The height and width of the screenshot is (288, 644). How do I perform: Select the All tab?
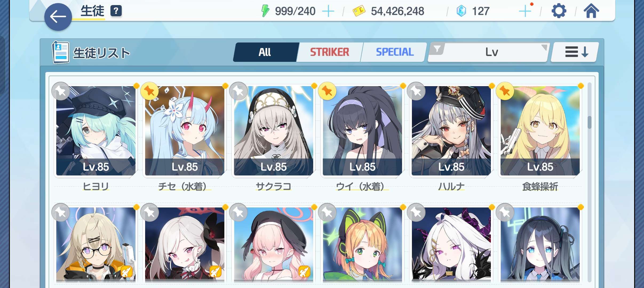pyautogui.click(x=265, y=52)
